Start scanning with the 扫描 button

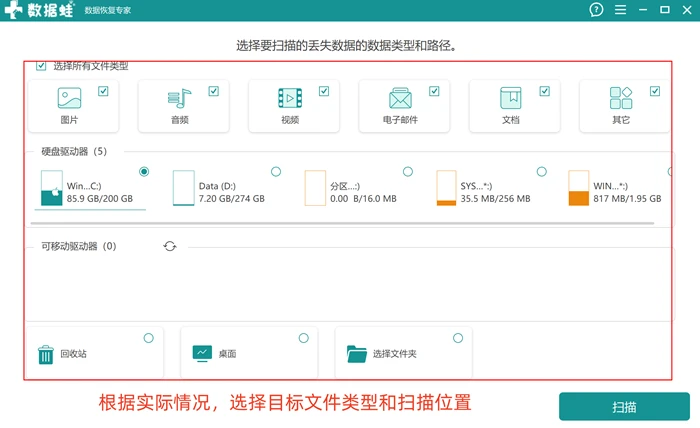(624, 407)
